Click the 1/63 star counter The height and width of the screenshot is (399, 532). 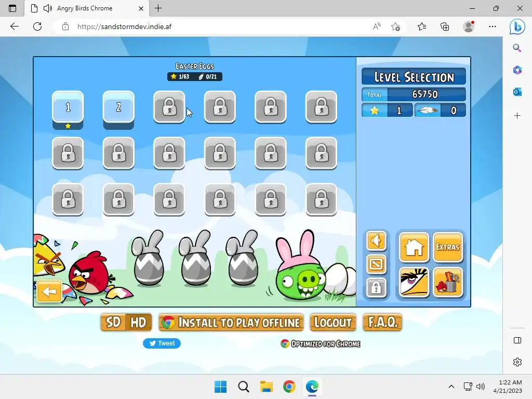pos(180,77)
